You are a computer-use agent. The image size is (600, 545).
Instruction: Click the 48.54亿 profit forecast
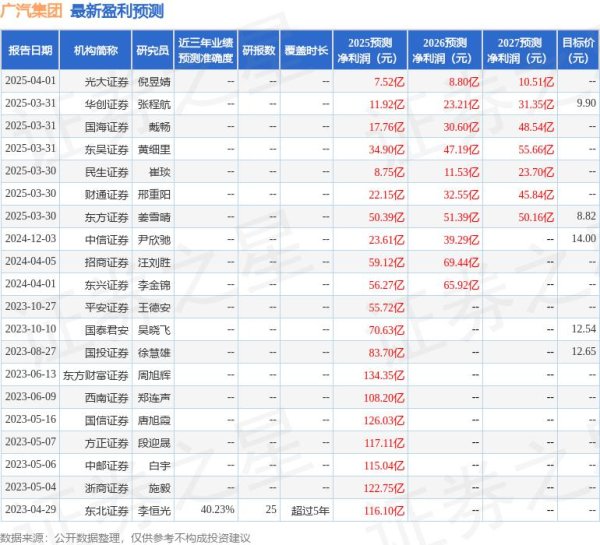coord(536,127)
